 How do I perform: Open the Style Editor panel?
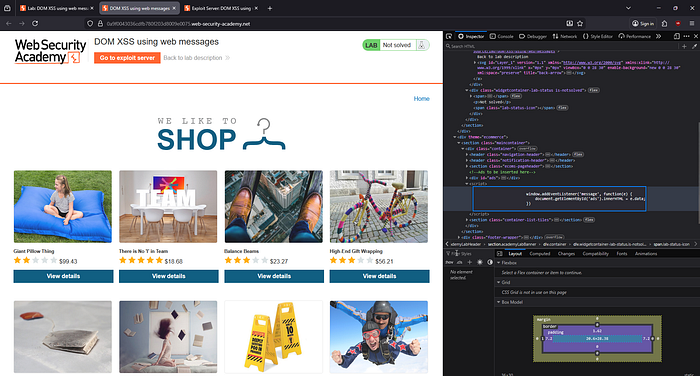(597, 36)
